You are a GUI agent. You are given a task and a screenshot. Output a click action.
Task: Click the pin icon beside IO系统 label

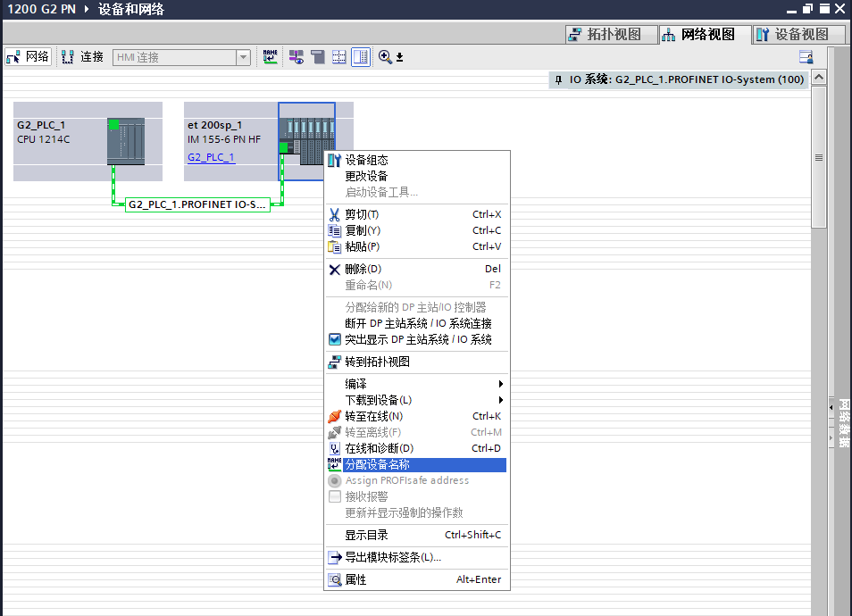pyautogui.click(x=558, y=79)
